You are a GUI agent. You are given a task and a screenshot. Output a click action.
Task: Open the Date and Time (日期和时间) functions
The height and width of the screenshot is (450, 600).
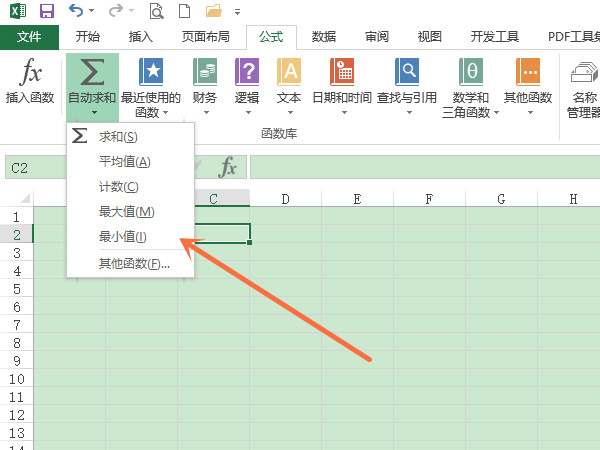[342, 82]
